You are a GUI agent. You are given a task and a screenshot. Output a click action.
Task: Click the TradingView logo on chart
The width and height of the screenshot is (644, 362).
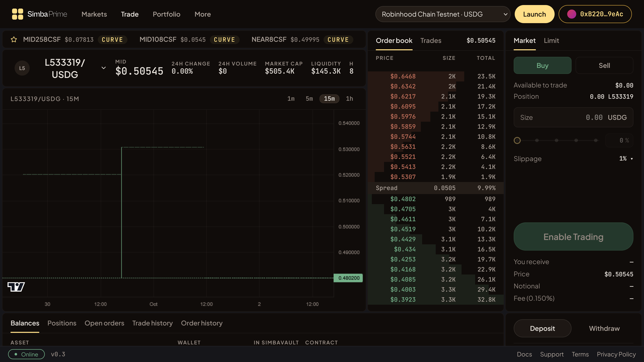click(x=16, y=287)
